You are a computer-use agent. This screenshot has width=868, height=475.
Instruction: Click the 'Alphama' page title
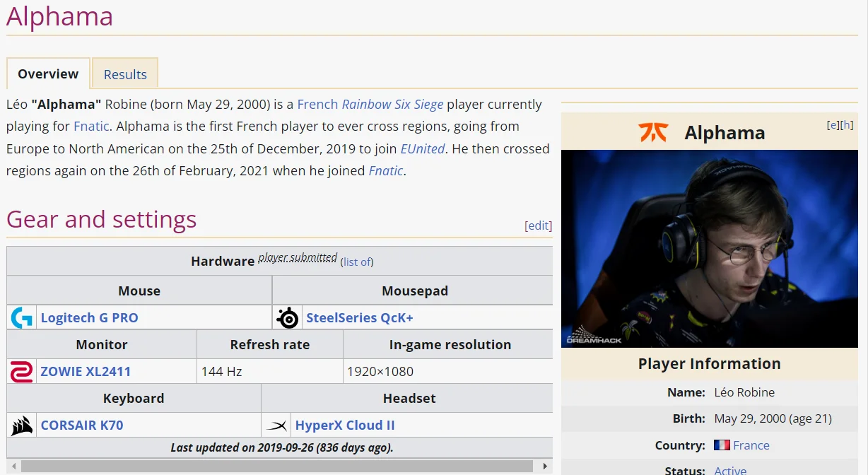click(x=60, y=16)
